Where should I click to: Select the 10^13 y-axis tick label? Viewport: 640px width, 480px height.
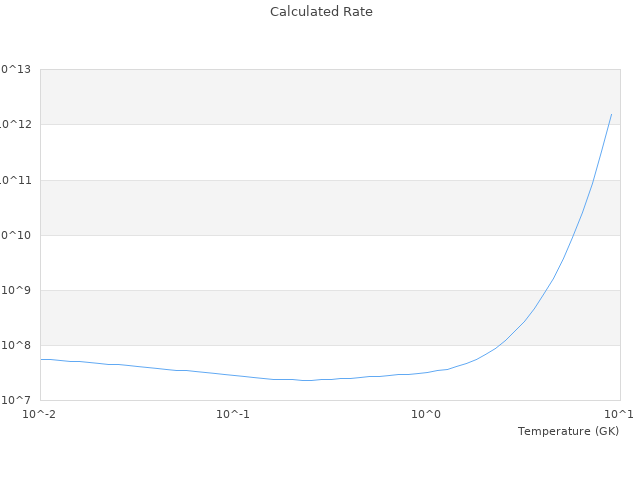click(x=16, y=69)
